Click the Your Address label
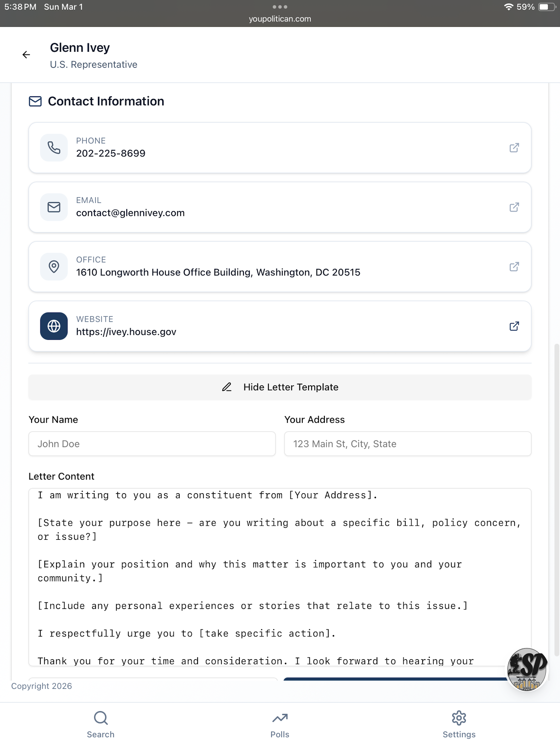Viewport: 560px width, 747px height. (314, 419)
